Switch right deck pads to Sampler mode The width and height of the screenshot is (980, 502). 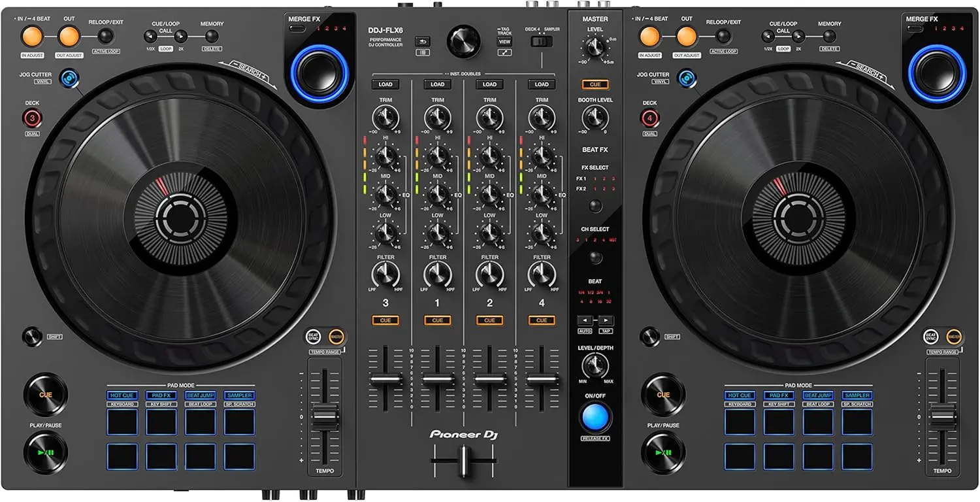coord(857,395)
